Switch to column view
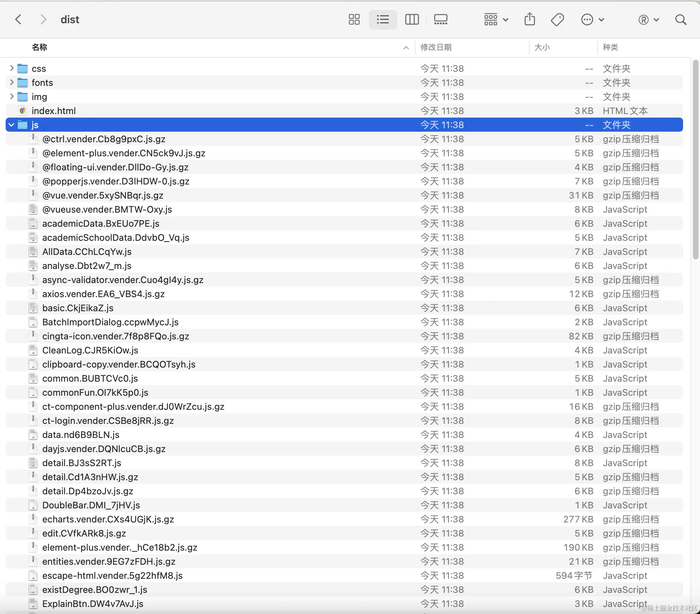Viewport: 700px width, 614px height. click(412, 19)
